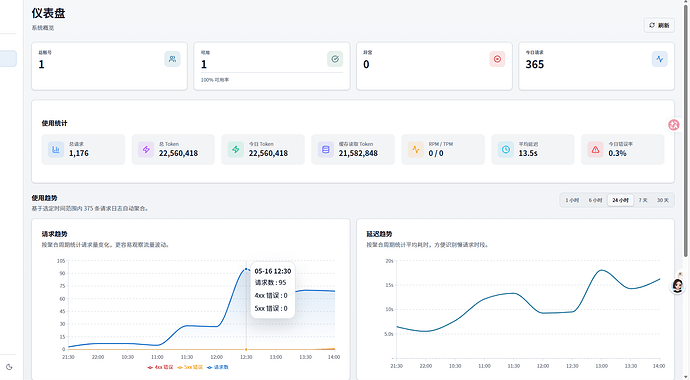690x380 pixels.
Task: Click the tooltip line 请求数 : 95
Action: pyautogui.click(x=271, y=283)
